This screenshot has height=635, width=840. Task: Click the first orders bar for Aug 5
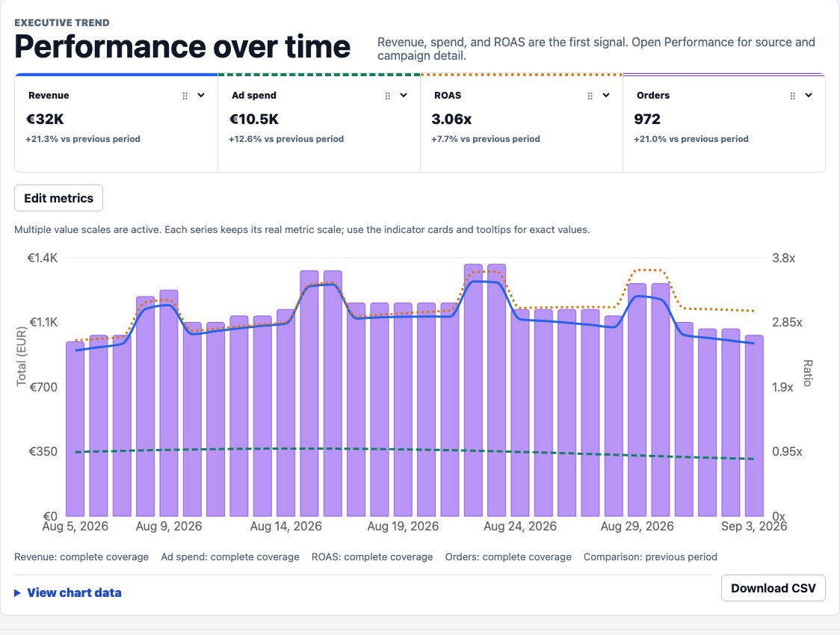(75, 428)
